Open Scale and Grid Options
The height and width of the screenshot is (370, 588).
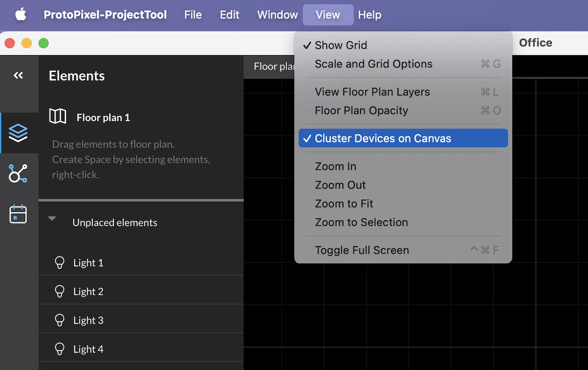[373, 63]
